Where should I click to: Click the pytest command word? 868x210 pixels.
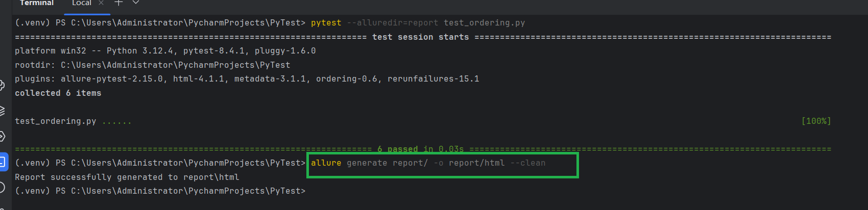pos(326,23)
